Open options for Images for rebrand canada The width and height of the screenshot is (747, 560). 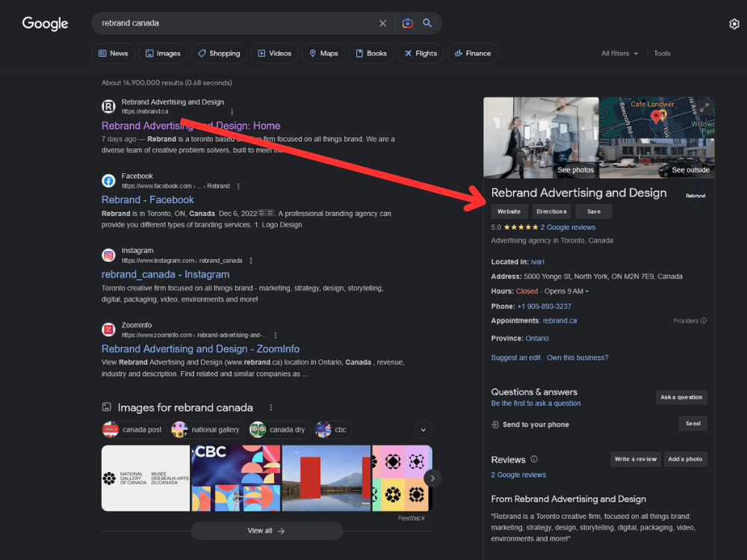270,408
